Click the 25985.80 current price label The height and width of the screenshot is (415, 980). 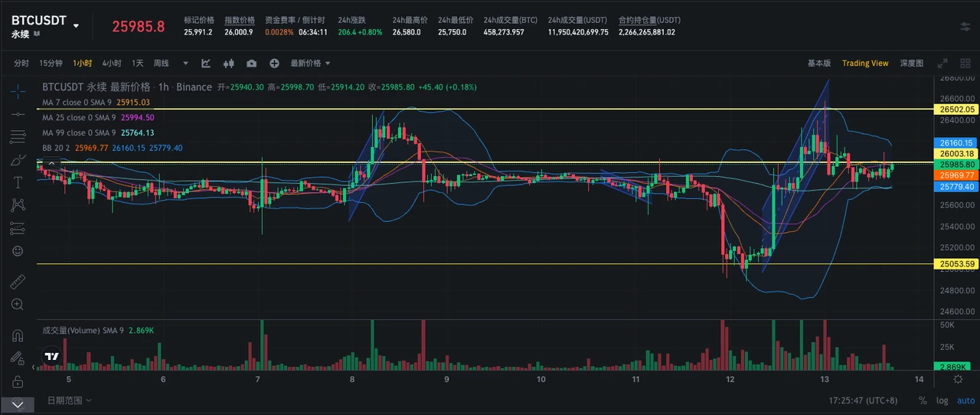[x=957, y=165]
